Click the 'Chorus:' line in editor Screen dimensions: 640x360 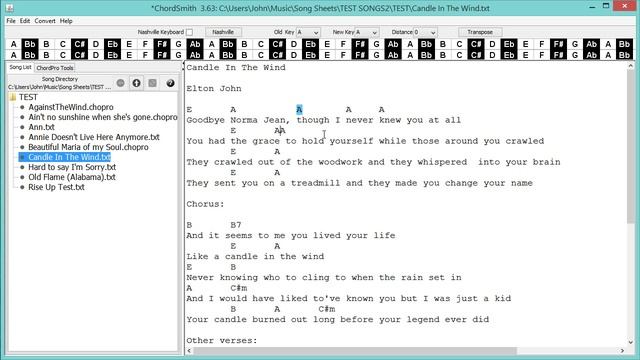[205, 204]
